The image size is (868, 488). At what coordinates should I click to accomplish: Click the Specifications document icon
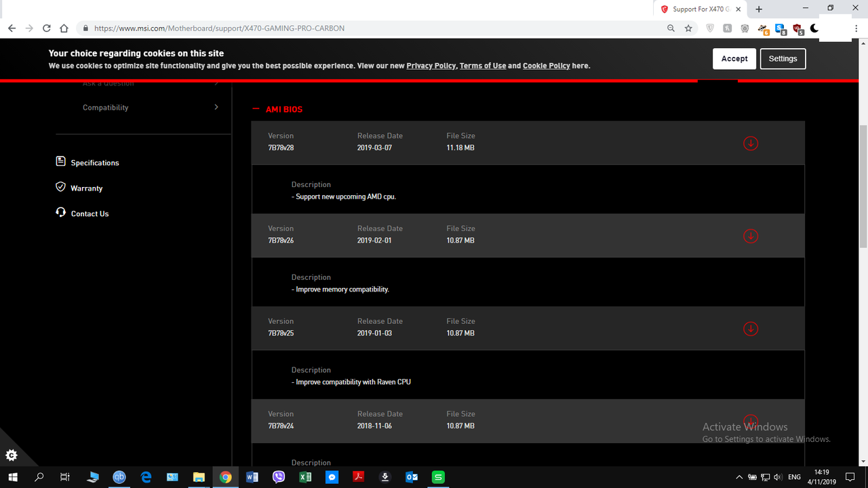pos(61,161)
